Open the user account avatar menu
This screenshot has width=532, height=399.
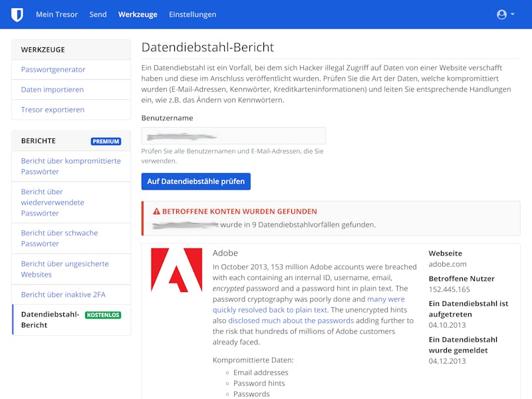pos(501,15)
